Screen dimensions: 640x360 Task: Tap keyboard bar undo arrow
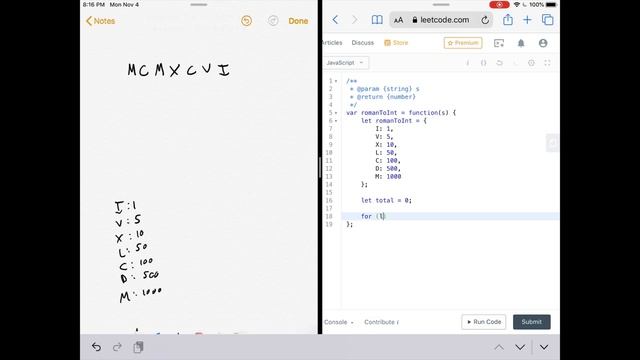pos(96,347)
